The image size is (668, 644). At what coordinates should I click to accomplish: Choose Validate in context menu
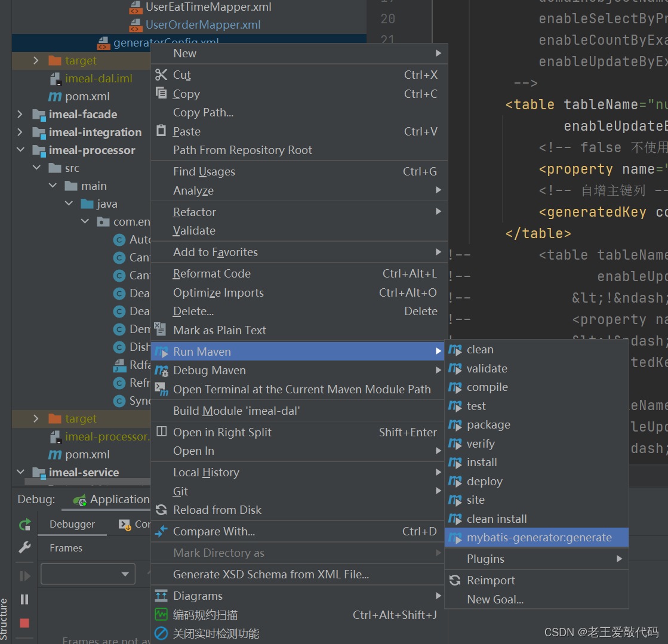coord(299,230)
